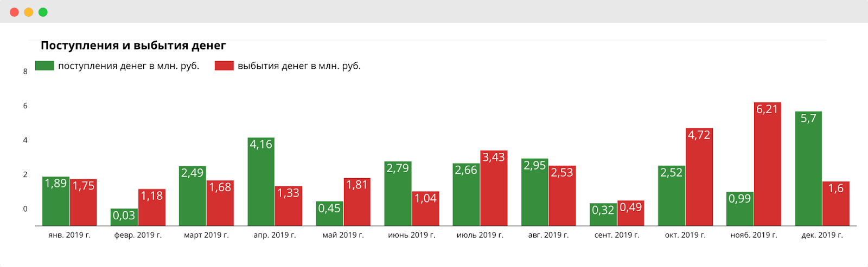868x267 pixels.
Task: Select the red September bar showing 0,49
Action: [630, 213]
